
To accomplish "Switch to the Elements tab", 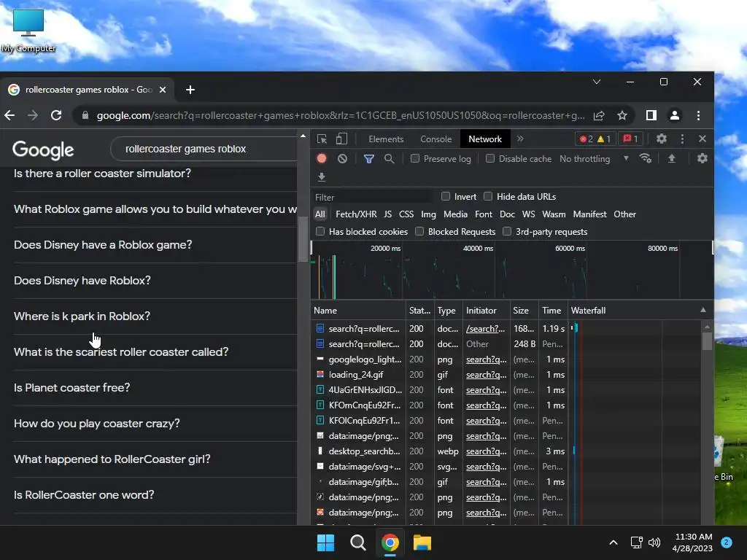I will [x=386, y=139].
